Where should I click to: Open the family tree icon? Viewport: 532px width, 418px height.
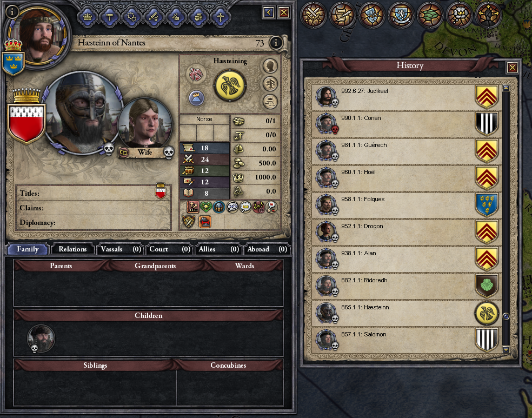pyautogui.click(x=270, y=83)
